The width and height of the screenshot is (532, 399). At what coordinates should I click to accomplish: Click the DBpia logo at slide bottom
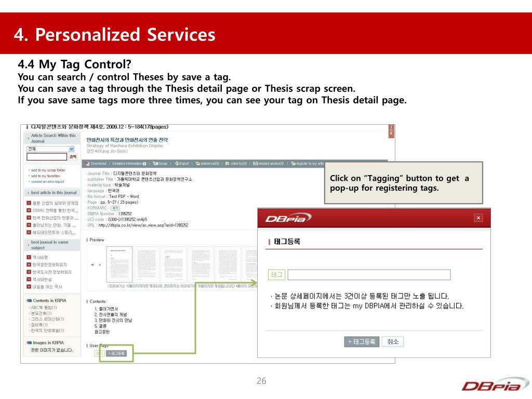495,385
